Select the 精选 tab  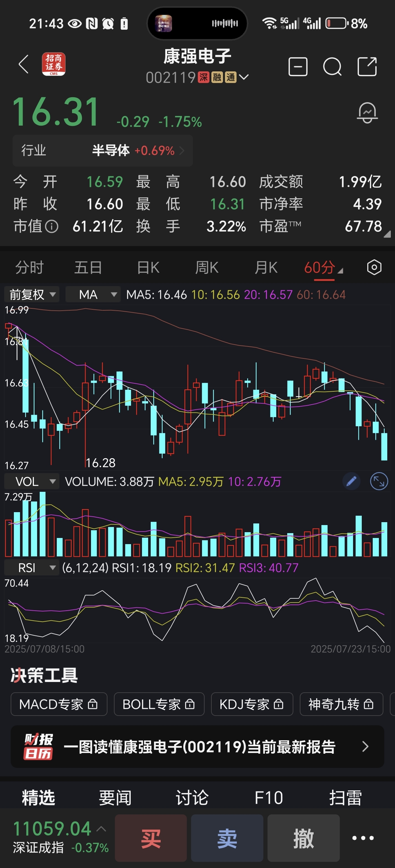(38, 798)
